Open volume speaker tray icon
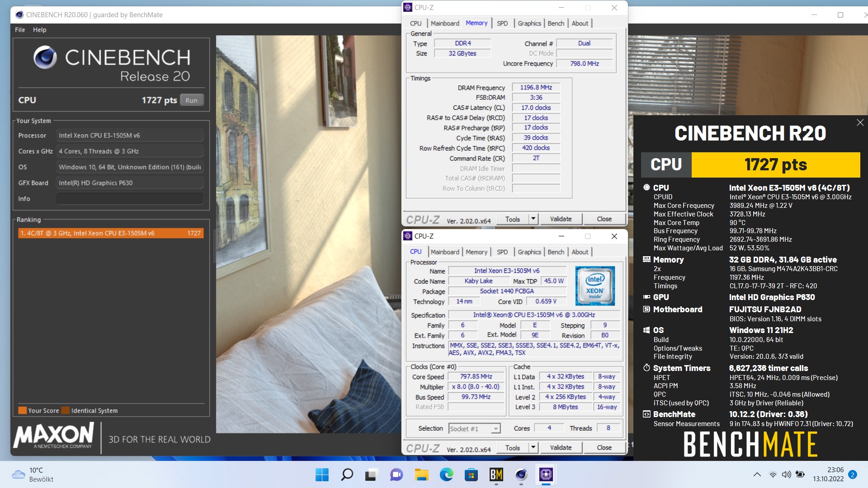 [786, 474]
